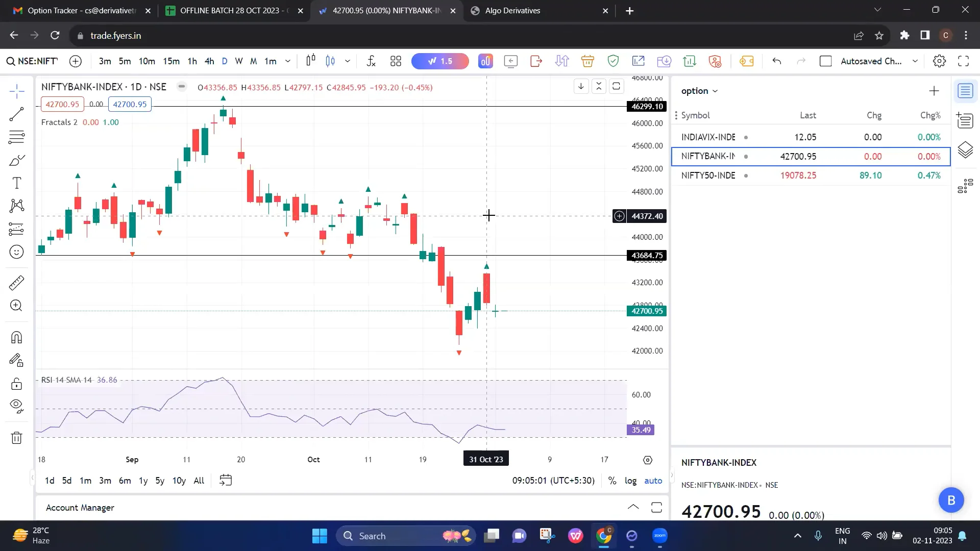Expand the chart style dropdown arrow
Viewport: 980px width, 551px height.
[348, 61]
